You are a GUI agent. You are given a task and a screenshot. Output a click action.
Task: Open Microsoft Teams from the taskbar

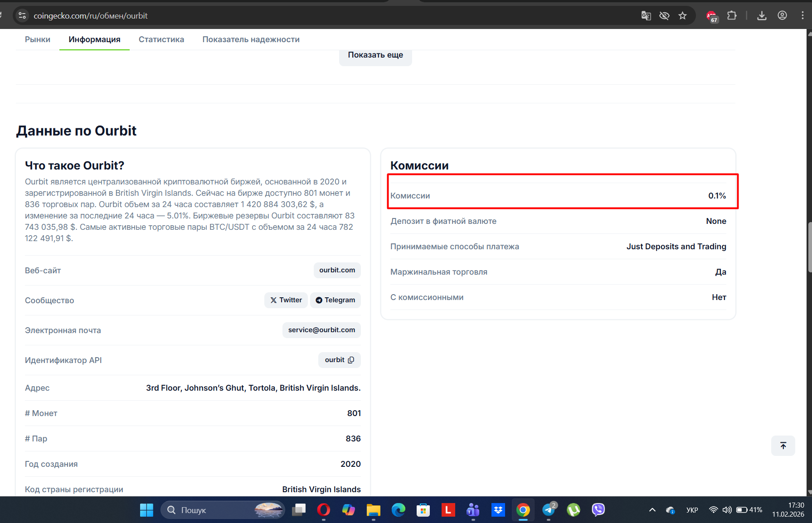pos(473,510)
